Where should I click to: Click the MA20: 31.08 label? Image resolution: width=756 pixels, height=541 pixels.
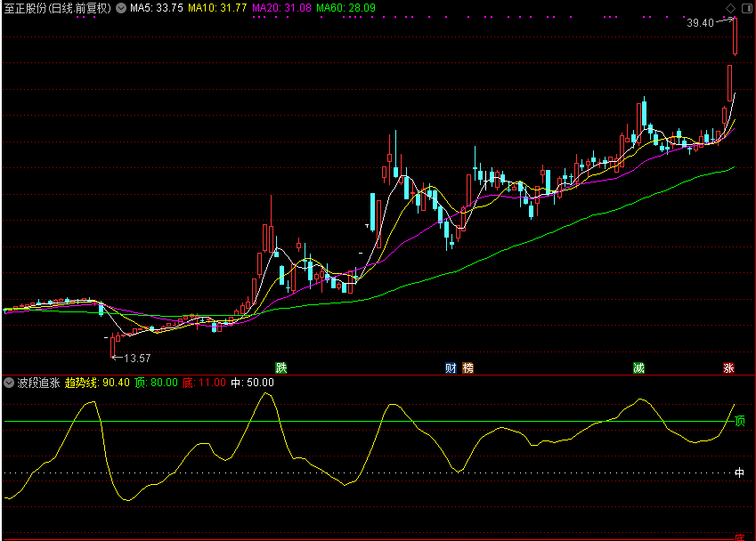pos(281,8)
